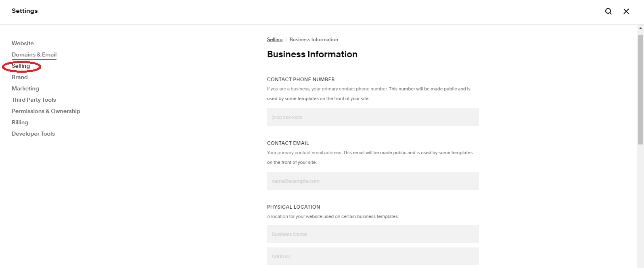Focus the contact phone number field
The width and height of the screenshot is (644, 268).
tap(373, 117)
